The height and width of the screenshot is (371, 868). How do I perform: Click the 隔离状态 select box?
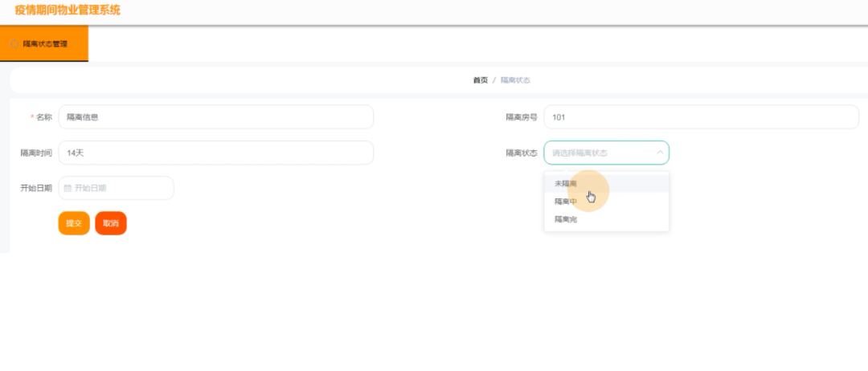607,153
